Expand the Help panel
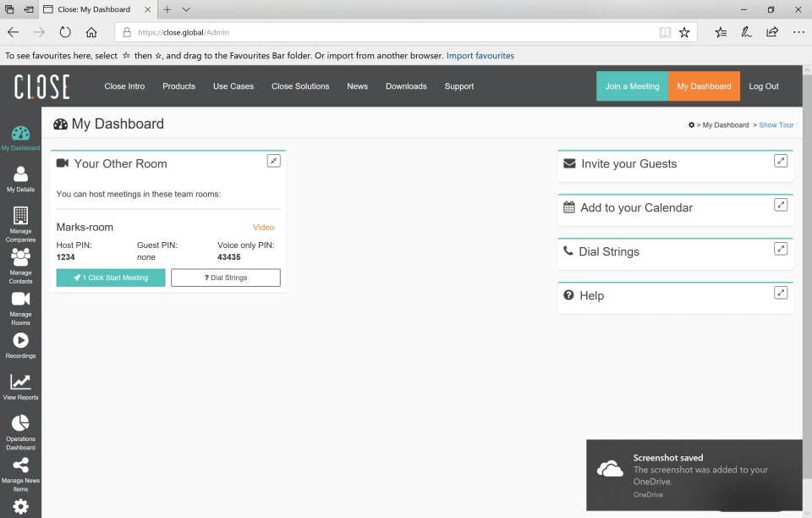The height and width of the screenshot is (518, 812). pyautogui.click(x=781, y=293)
